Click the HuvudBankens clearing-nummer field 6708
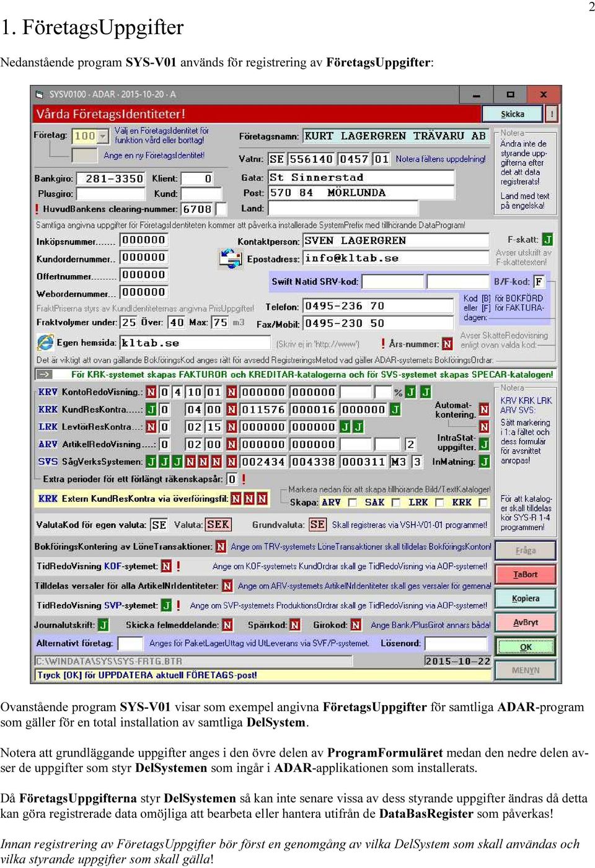Screen dimensions: 595x868 tap(197, 209)
